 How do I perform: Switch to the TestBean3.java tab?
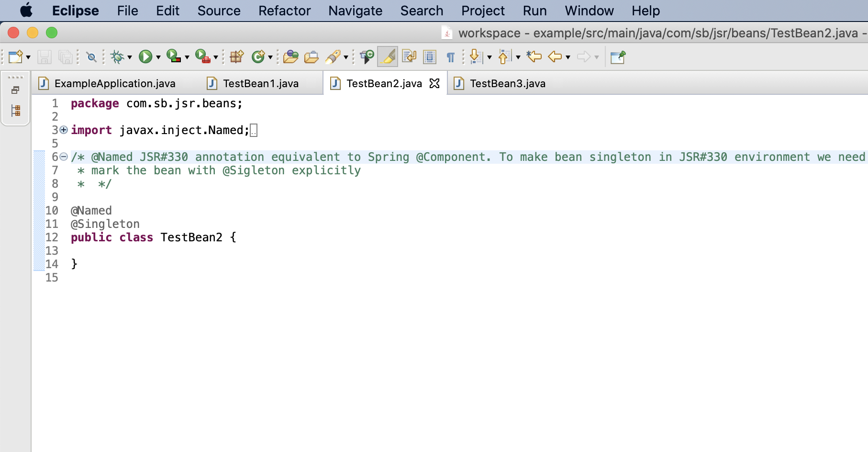(508, 83)
